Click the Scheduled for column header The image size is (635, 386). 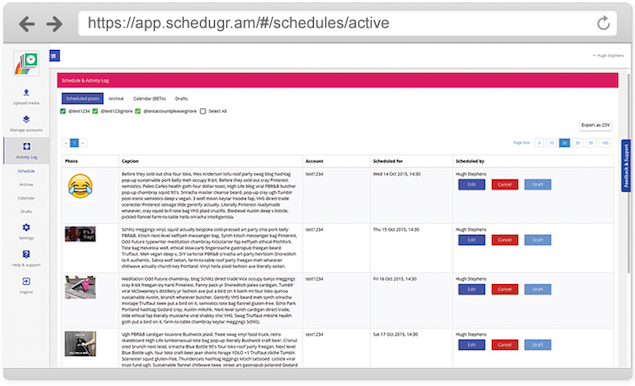[388, 161]
